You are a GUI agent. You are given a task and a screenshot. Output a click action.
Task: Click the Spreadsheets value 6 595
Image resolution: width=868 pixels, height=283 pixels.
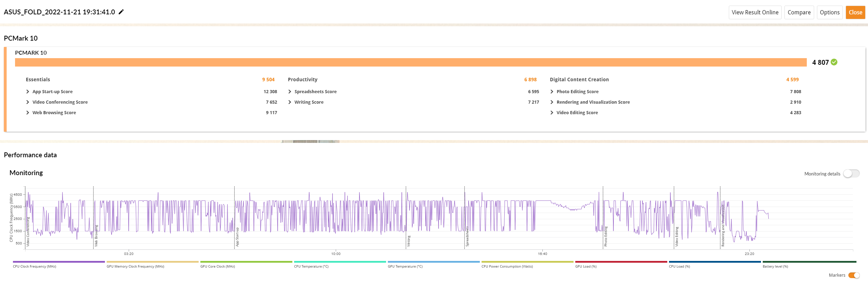pyautogui.click(x=533, y=91)
